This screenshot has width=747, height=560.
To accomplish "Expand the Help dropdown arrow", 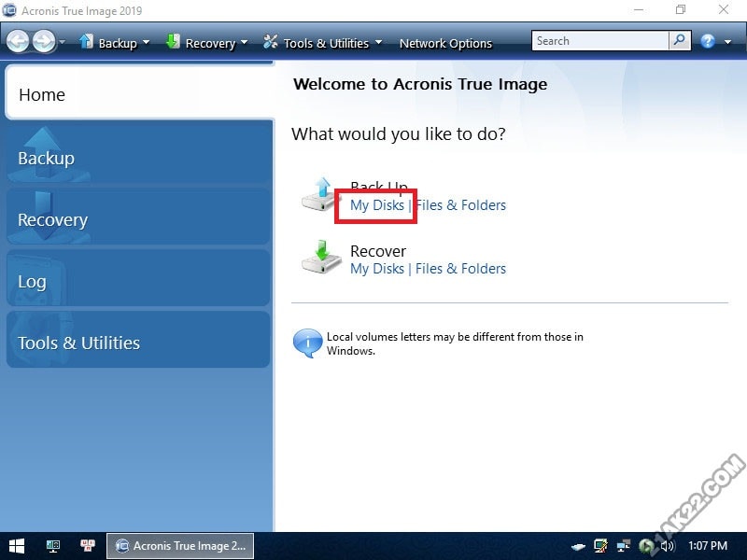I will click(x=727, y=42).
